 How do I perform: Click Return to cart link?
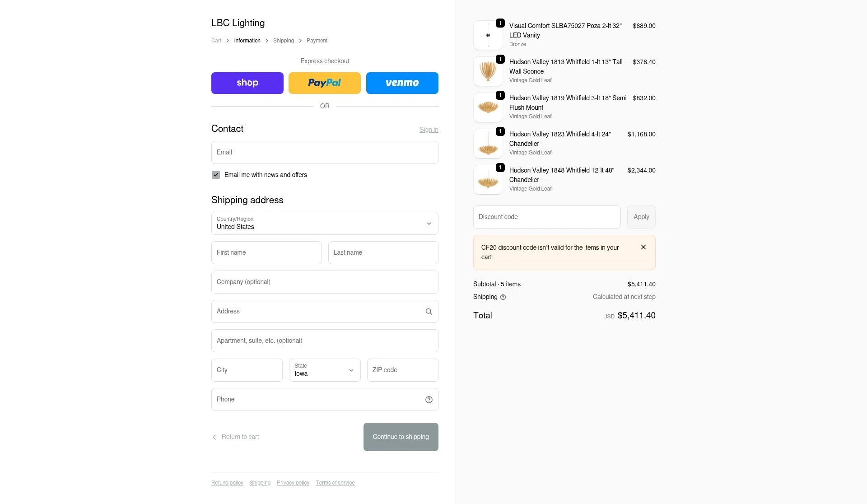tap(240, 437)
